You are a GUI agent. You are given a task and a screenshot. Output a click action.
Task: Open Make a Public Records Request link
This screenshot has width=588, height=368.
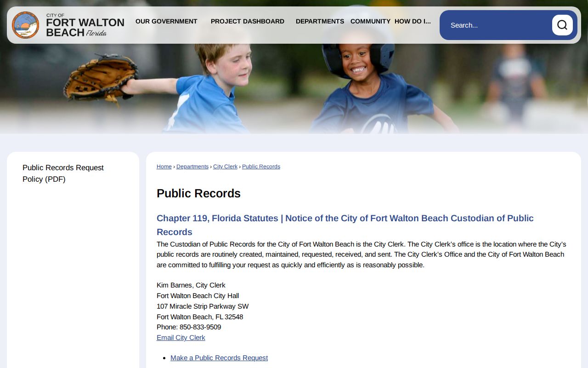pos(219,358)
